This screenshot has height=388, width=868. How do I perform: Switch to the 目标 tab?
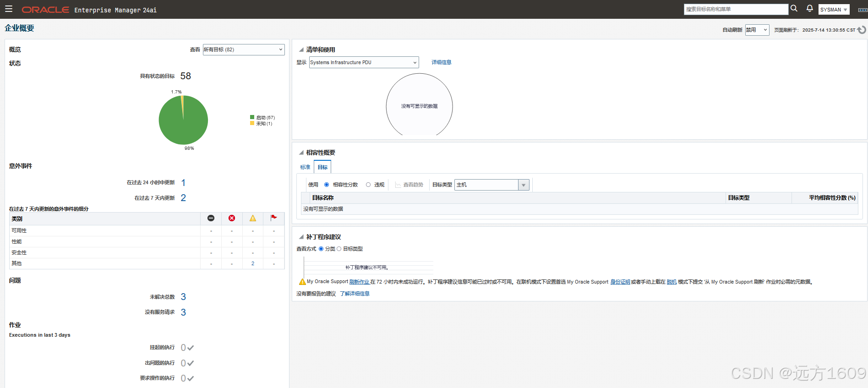click(323, 167)
